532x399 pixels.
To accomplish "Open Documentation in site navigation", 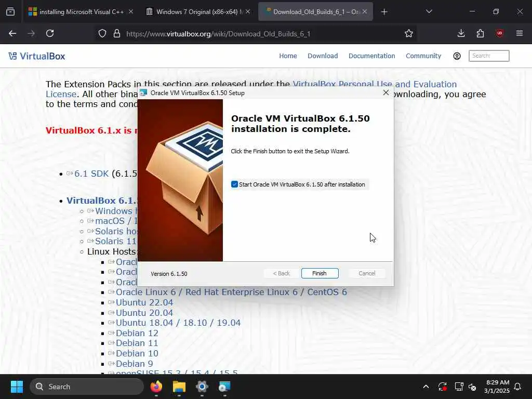I will pyautogui.click(x=371, y=56).
